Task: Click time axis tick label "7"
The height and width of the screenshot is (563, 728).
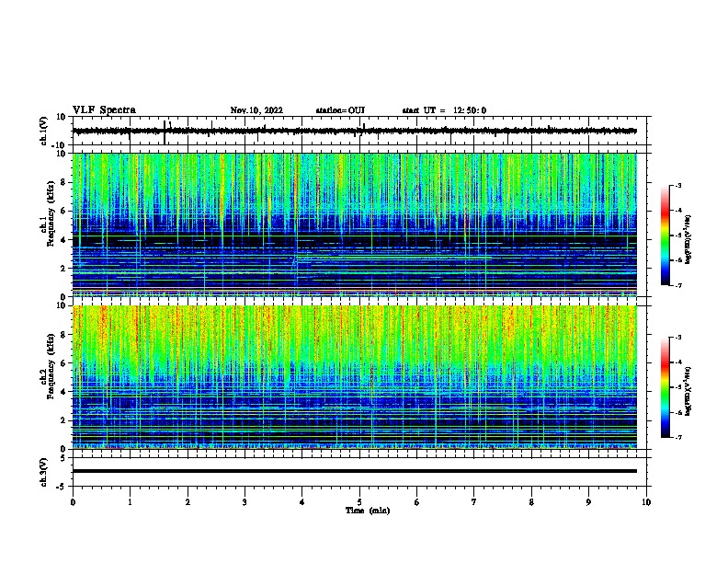Action: pyautogui.click(x=474, y=502)
